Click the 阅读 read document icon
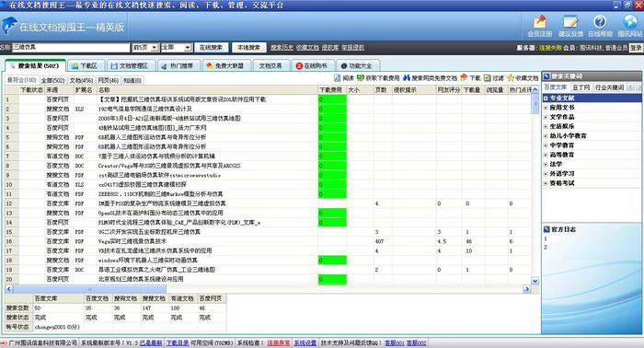This screenshot has width=644, height=348. click(338, 77)
